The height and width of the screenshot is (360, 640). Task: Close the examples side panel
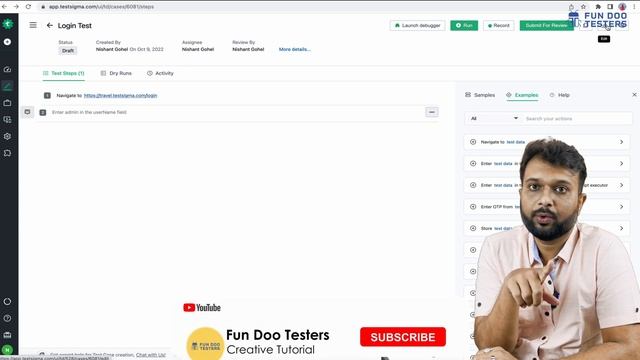coord(634,95)
